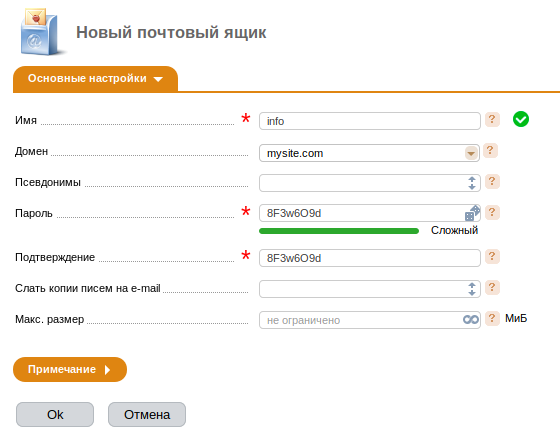Expand the Примечание section
Image resolution: width=560 pixels, height=440 pixels.
(70, 369)
